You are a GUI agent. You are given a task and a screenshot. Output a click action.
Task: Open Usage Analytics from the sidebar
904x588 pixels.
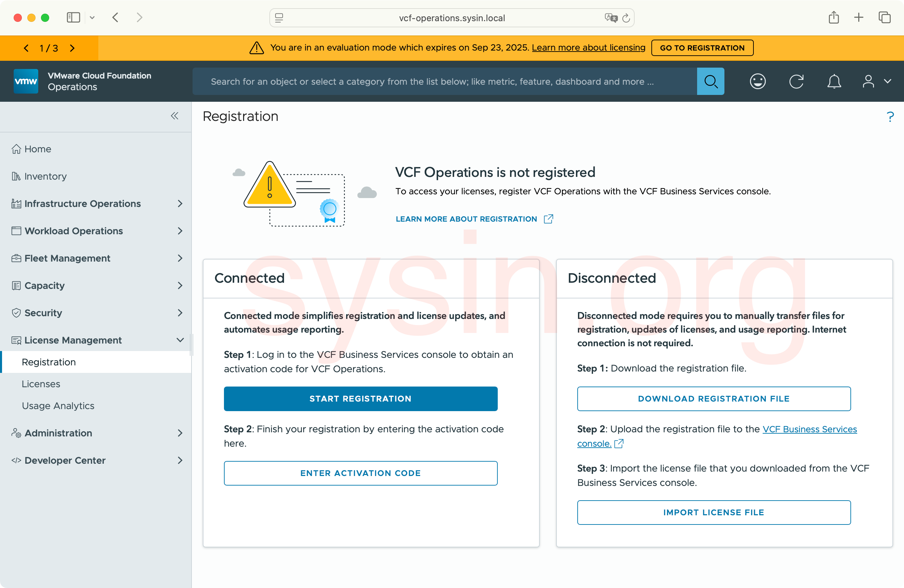(58, 406)
